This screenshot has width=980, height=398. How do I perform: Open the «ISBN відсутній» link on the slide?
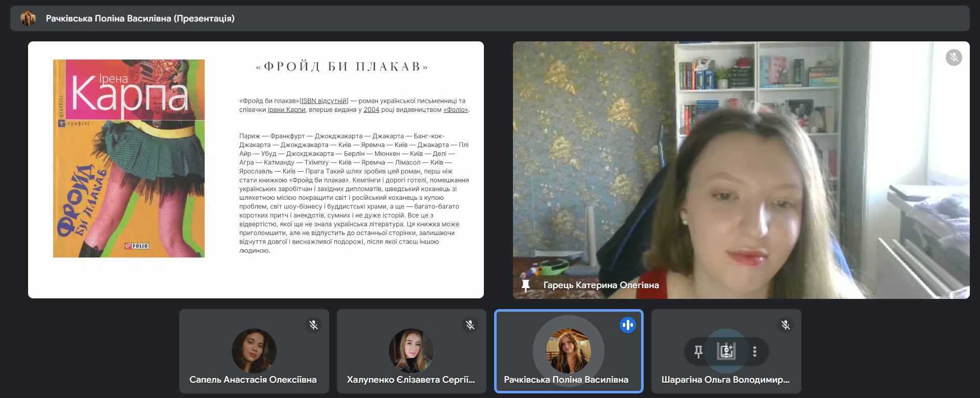(324, 101)
